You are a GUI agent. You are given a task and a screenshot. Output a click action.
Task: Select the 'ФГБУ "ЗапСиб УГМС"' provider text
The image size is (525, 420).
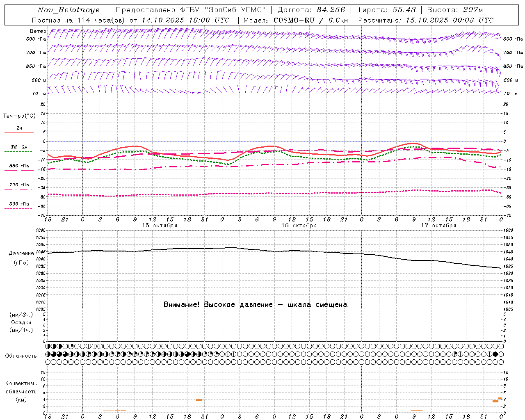pos(223,10)
